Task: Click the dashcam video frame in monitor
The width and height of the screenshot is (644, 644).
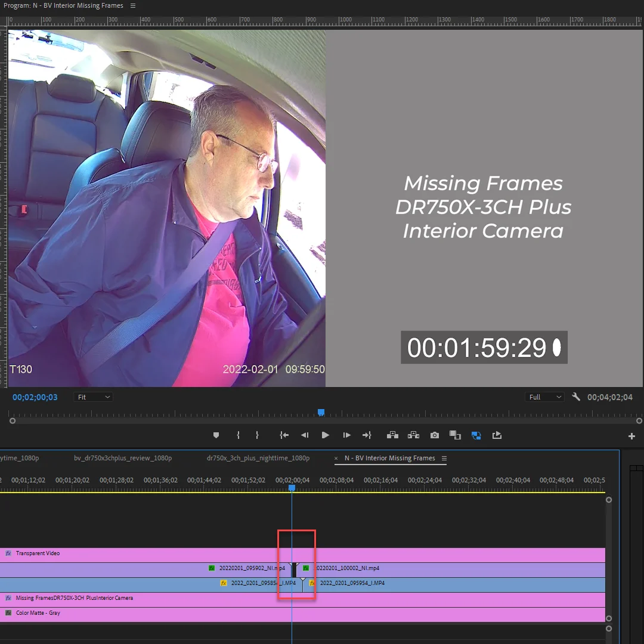Action: tap(167, 208)
